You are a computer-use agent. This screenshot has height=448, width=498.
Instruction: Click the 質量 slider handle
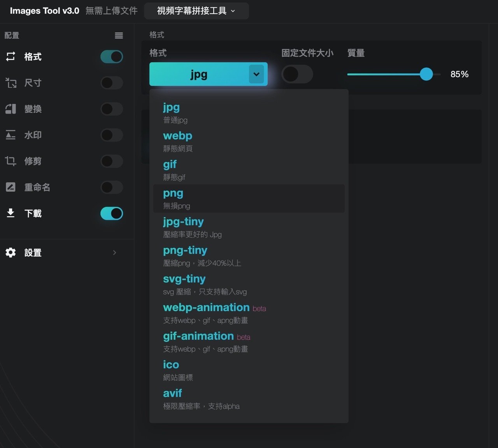[x=426, y=74]
